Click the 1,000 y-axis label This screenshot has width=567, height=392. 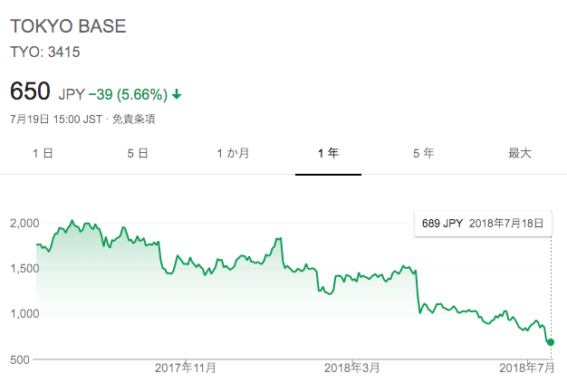click(x=24, y=313)
